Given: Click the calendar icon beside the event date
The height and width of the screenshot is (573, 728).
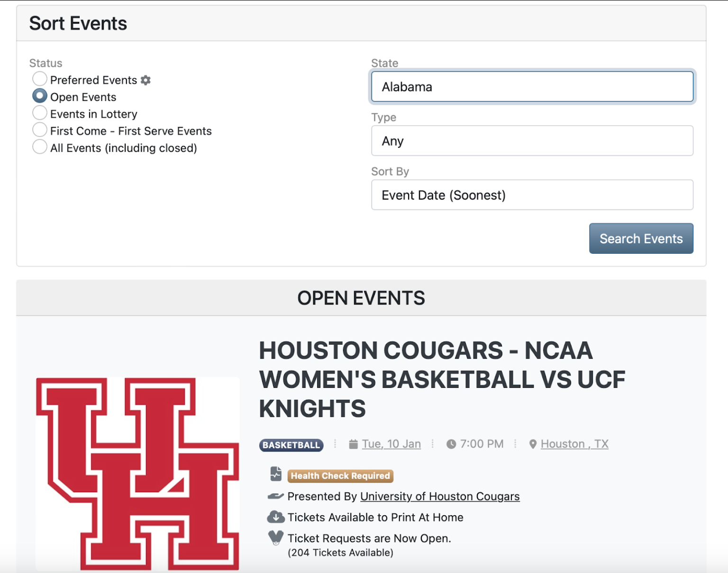Looking at the screenshot, I should point(353,444).
